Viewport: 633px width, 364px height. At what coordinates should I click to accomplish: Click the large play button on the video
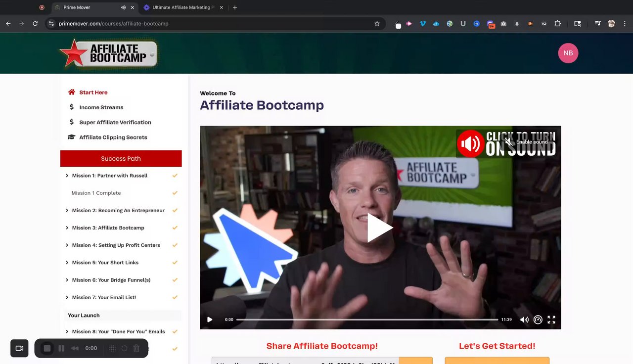click(380, 227)
